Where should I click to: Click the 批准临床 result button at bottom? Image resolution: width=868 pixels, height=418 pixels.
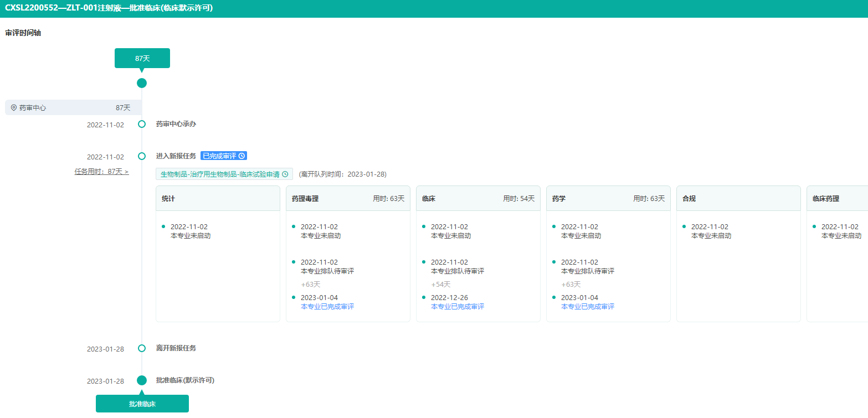tap(142, 404)
